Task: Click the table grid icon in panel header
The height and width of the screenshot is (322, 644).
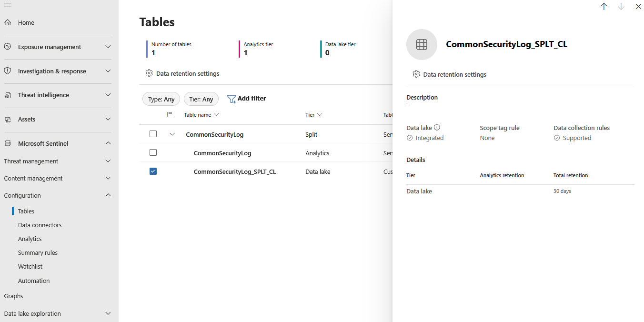Action: click(422, 44)
